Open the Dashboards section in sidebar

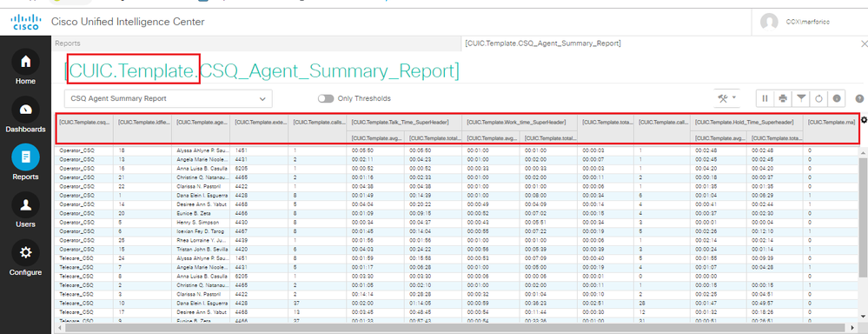point(25,115)
